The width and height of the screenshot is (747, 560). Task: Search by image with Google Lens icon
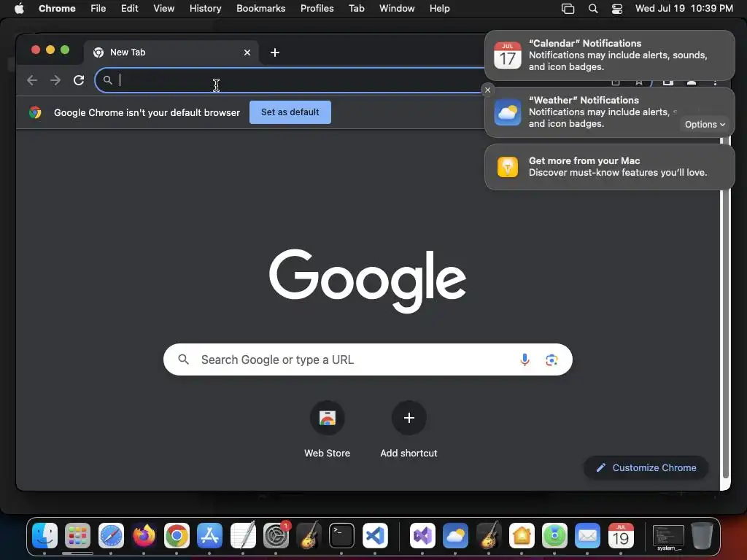pyautogui.click(x=551, y=360)
